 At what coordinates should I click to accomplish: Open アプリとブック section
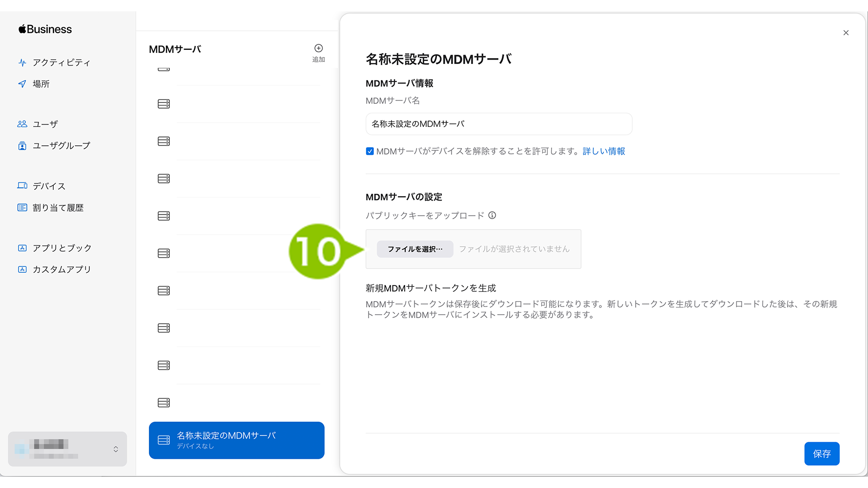tap(62, 248)
